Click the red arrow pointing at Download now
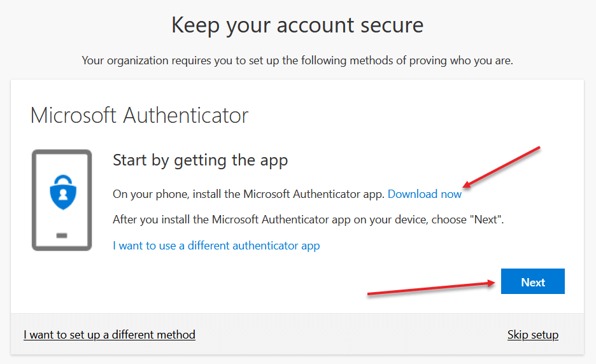Screen dimensions: 596x364 pos(501,167)
